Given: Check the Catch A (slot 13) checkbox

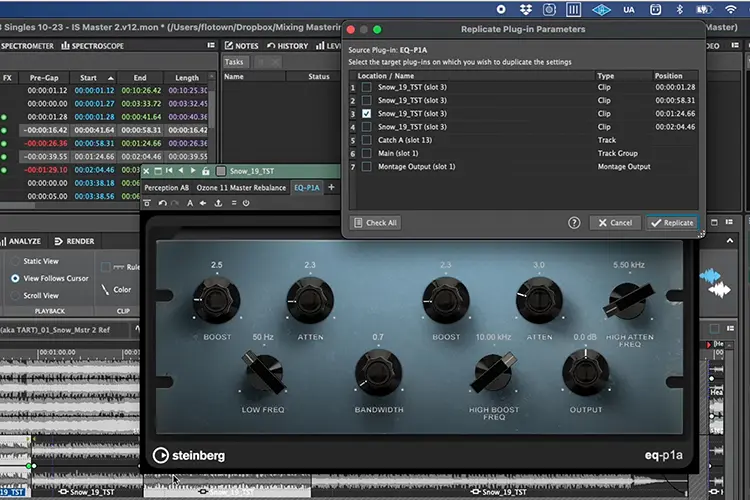Looking at the screenshot, I should click(366, 140).
